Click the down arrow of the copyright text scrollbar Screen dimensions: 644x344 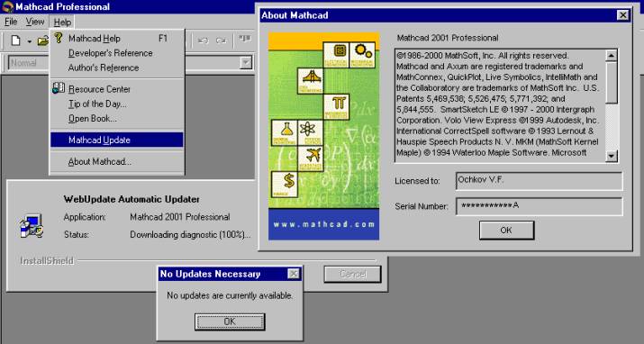pos(612,156)
